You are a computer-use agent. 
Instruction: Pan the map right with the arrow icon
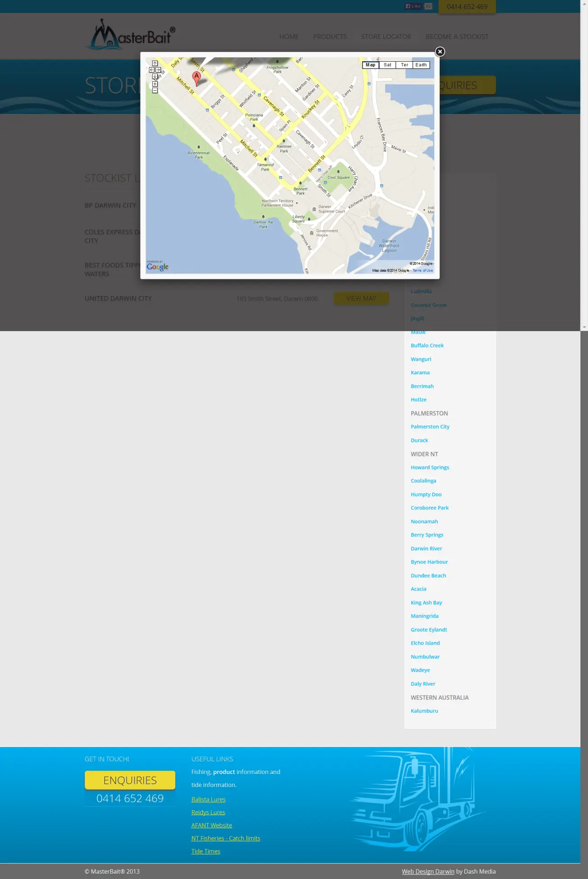(158, 70)
